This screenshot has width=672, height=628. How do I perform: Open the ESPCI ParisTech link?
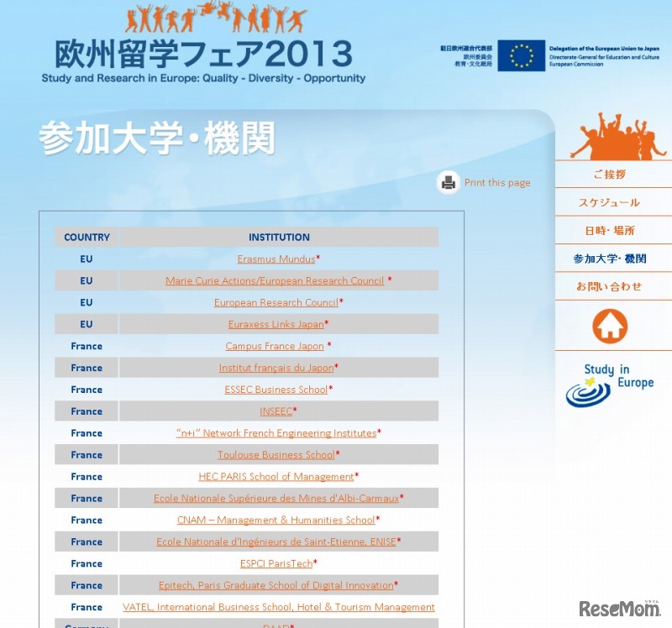[276, 563]
